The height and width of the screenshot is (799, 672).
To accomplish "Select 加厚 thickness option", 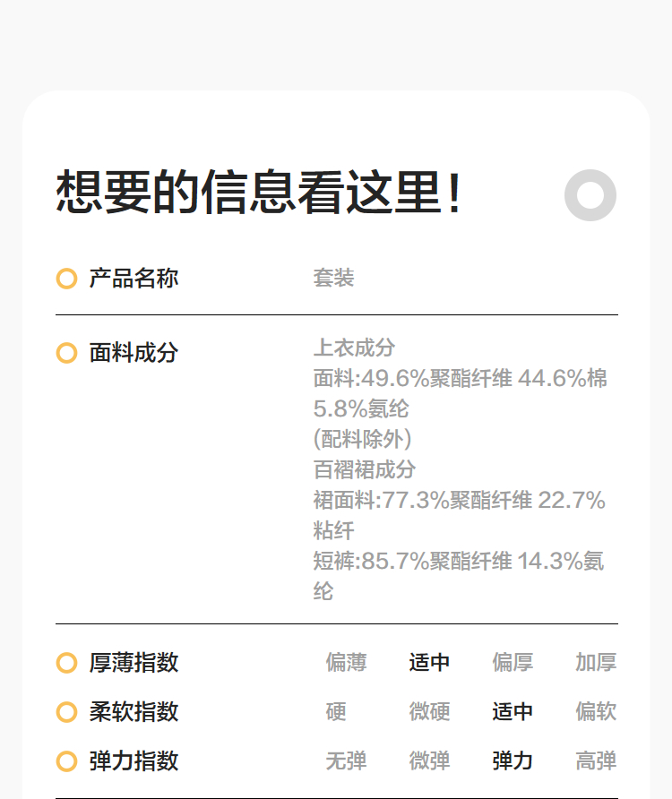I will 596,663.
